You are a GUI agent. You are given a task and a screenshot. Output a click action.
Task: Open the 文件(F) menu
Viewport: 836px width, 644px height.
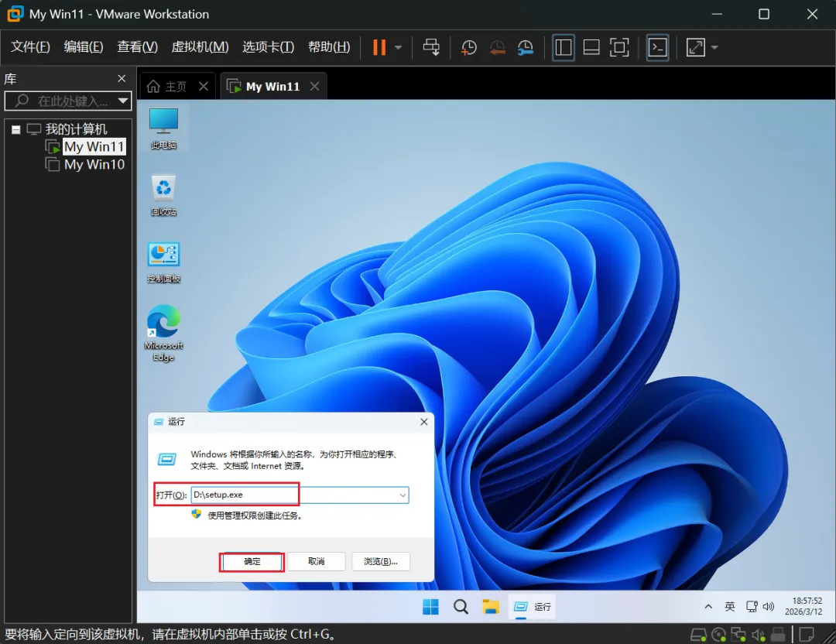tap(30, 47)
